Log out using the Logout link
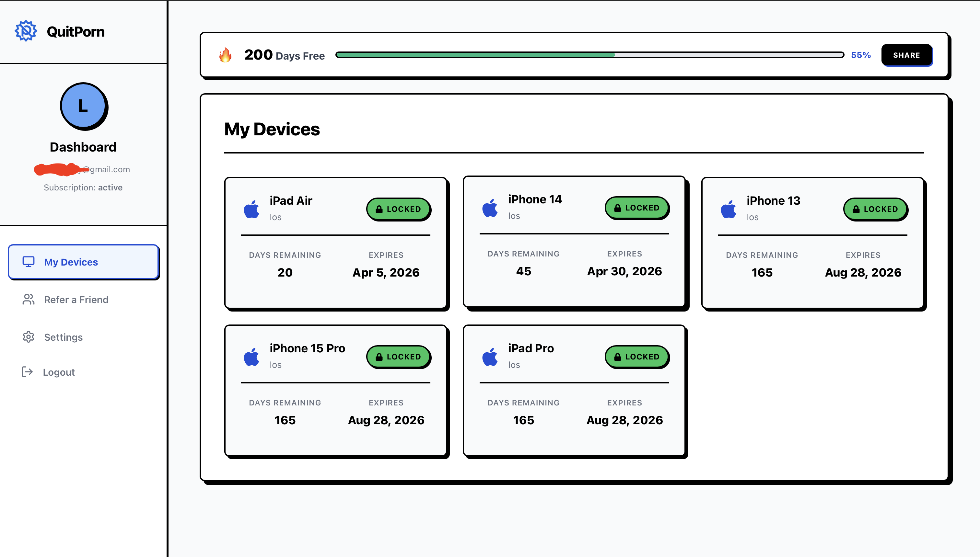This screenshot has height=557, width=980. point(58,372)
